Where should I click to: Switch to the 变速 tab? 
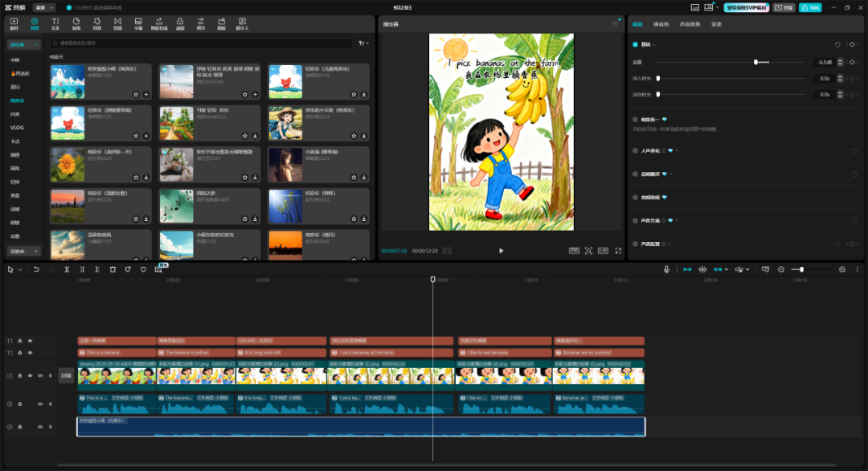716,24
